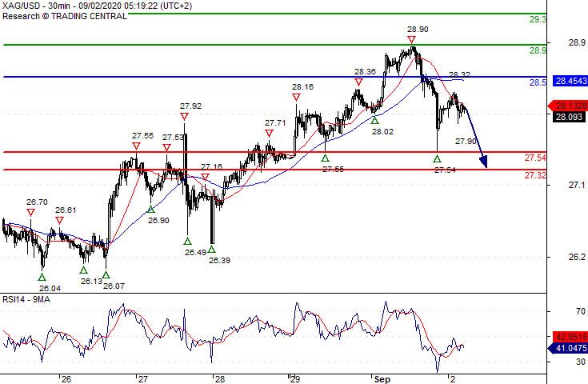Screen dimensions: 588x384
Task: Click the 27.92 high price annotation
Action: (x=190, y=106)
